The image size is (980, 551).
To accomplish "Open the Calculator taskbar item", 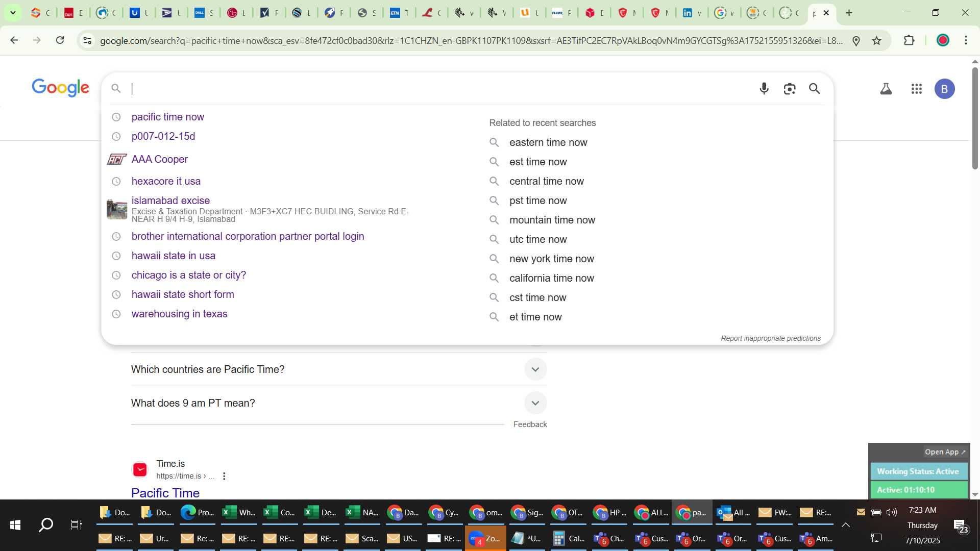I will coord(568,538).
